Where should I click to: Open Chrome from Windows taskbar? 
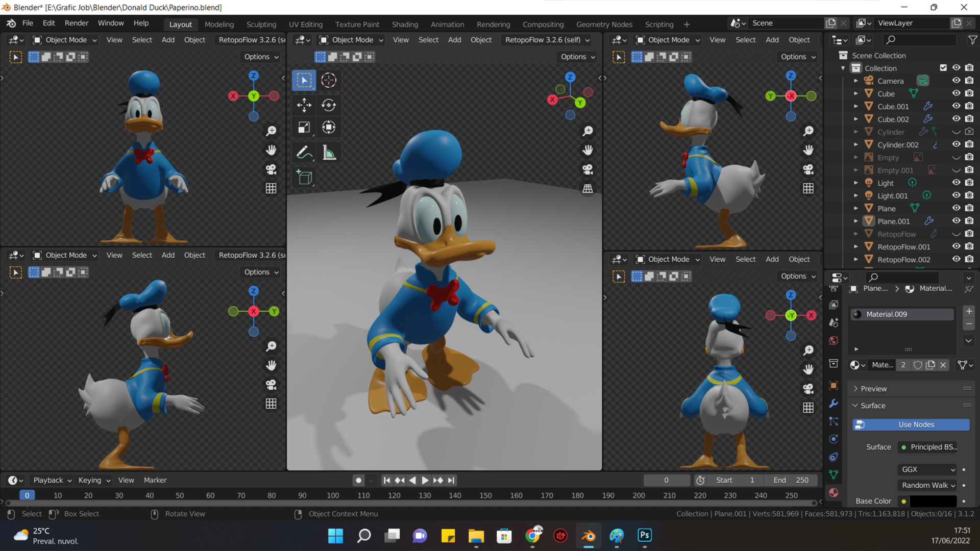[x=532, y=536]
